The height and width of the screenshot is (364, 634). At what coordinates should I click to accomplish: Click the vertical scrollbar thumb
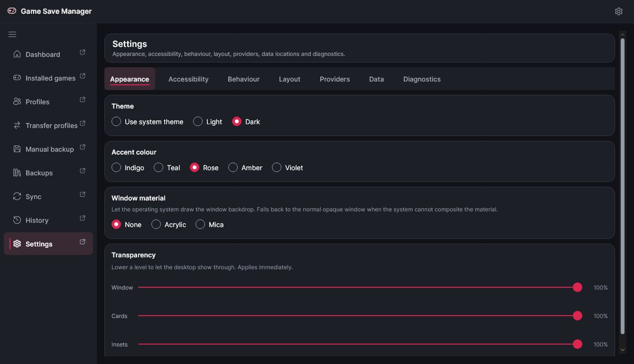point(623,186)
